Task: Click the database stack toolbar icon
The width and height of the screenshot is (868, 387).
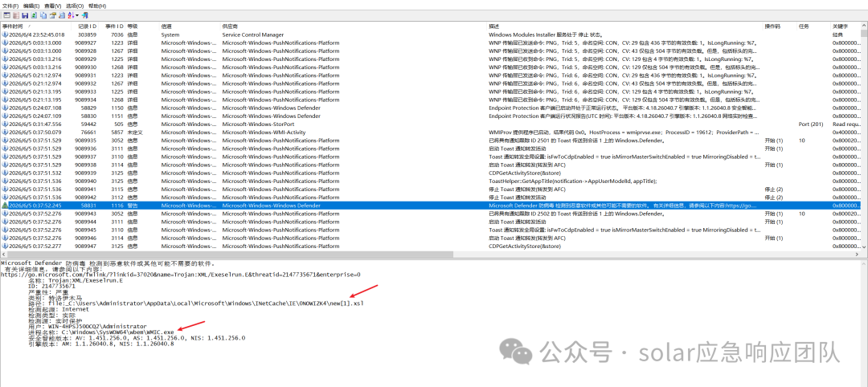Action: 16,15
